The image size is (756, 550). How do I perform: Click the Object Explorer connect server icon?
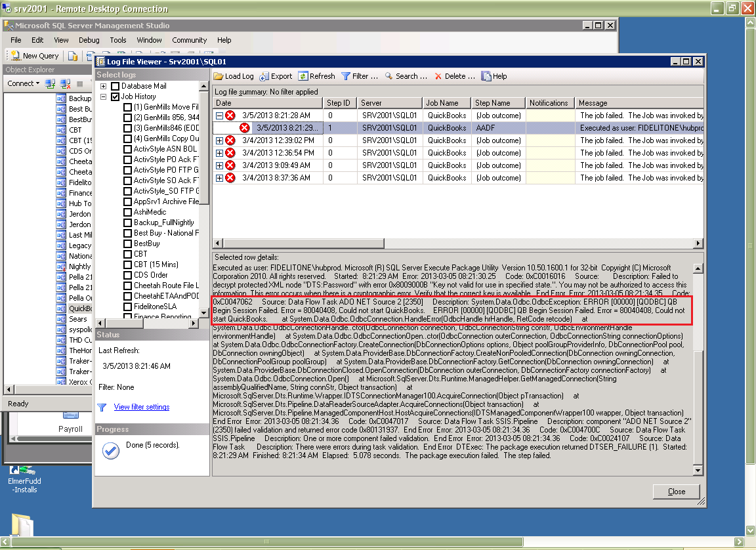point(50,83)
